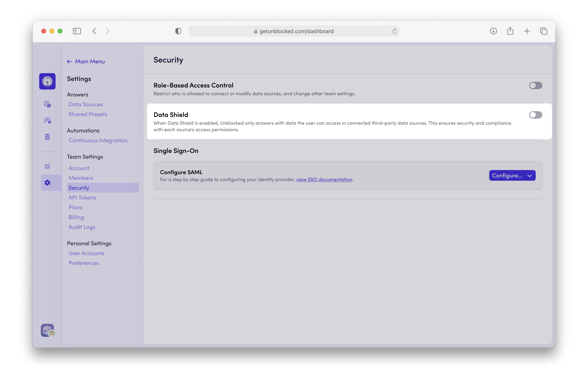
Task: Enable the Data Shield toggle
Action: [x=536, y=115]
